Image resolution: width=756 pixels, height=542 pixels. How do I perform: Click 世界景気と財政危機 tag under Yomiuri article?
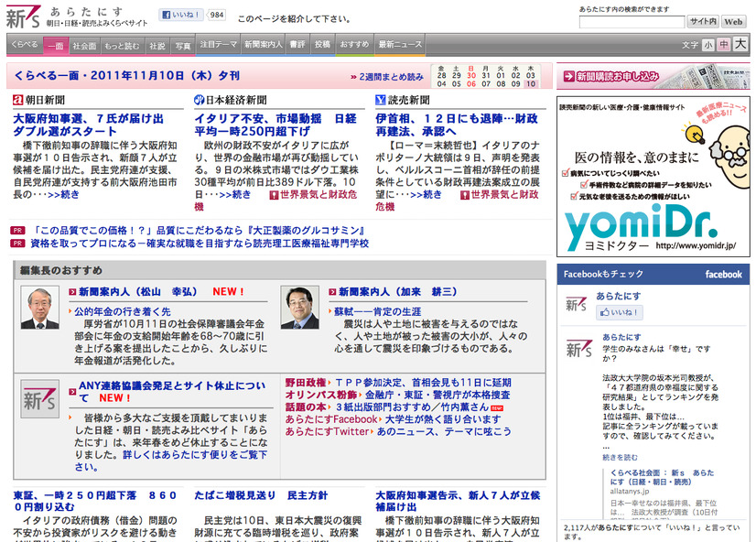point(500,195)
